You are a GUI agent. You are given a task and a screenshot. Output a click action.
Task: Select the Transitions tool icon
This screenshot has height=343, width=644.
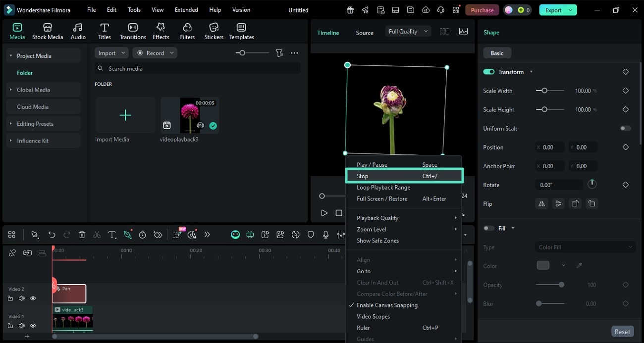pyautogui.click(x=133, y=31)
